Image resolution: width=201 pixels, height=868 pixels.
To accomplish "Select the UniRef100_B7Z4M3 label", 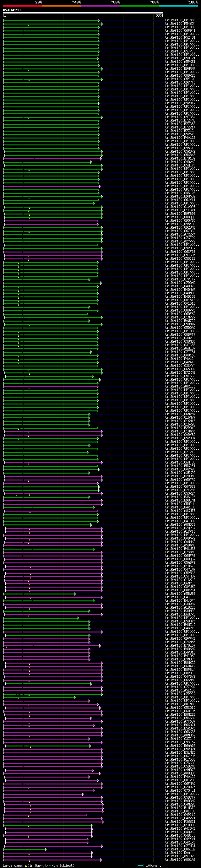I will [x=180, y=121].
